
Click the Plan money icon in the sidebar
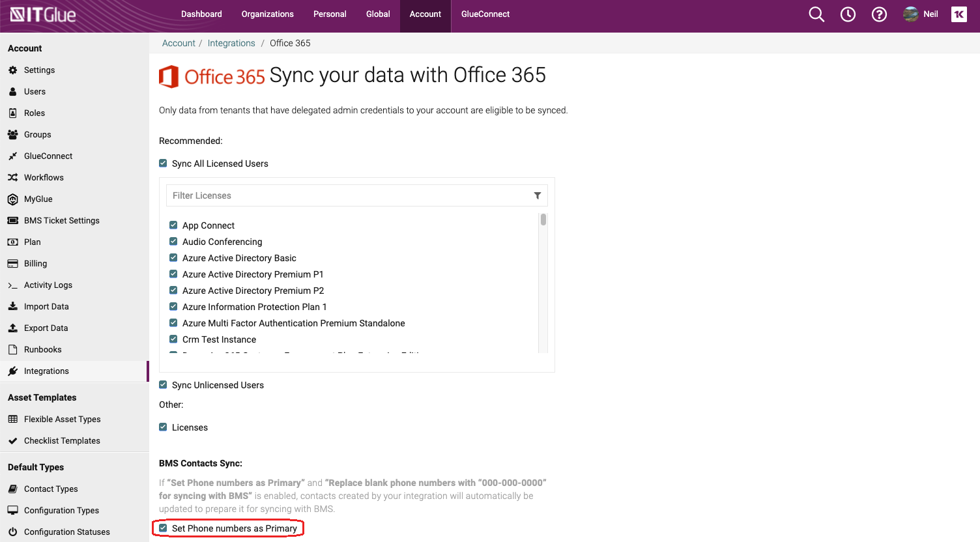12,242
